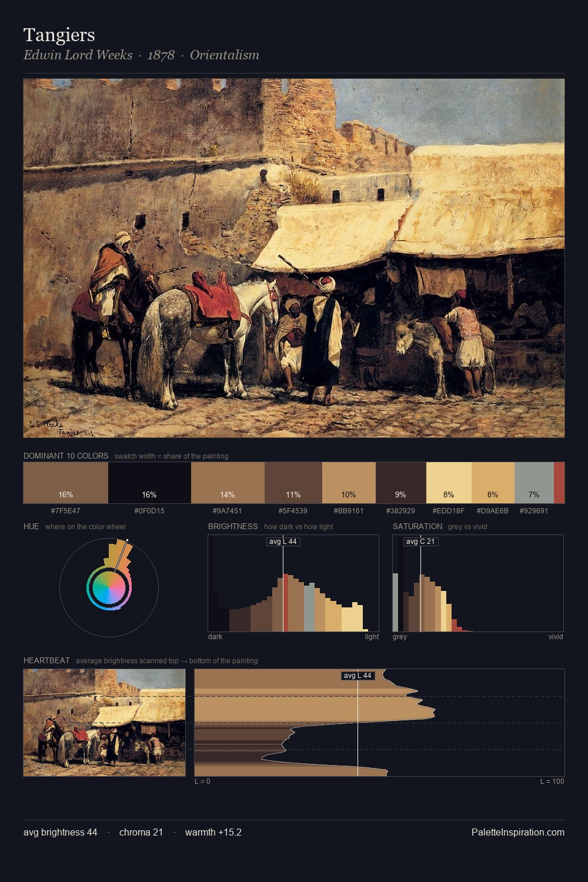The height and width of the screenshot is (882, 588).
Task: Open the small heartbeat painting thumbnail
Action: tap(104, 723)
